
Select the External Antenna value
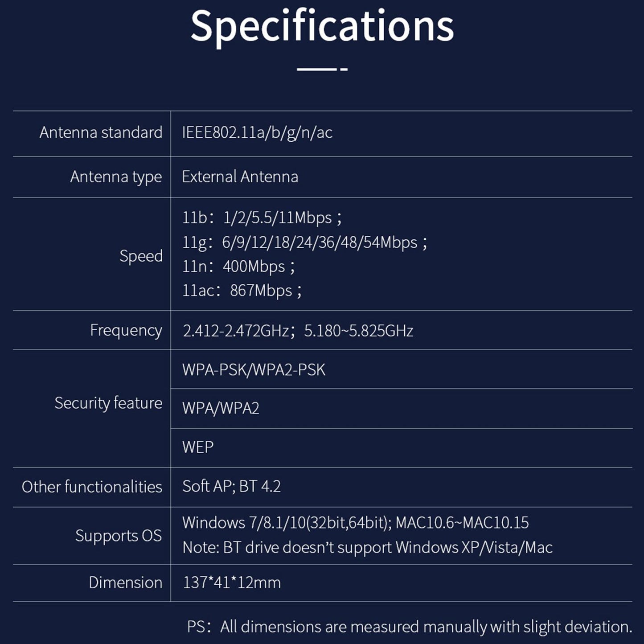(240, 177)
